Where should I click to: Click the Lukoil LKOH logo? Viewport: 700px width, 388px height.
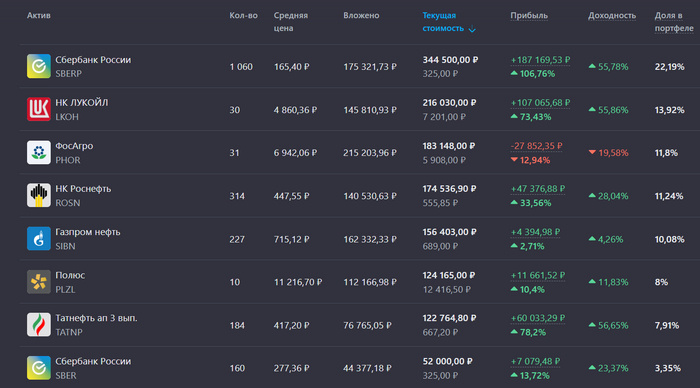(38, 109)
